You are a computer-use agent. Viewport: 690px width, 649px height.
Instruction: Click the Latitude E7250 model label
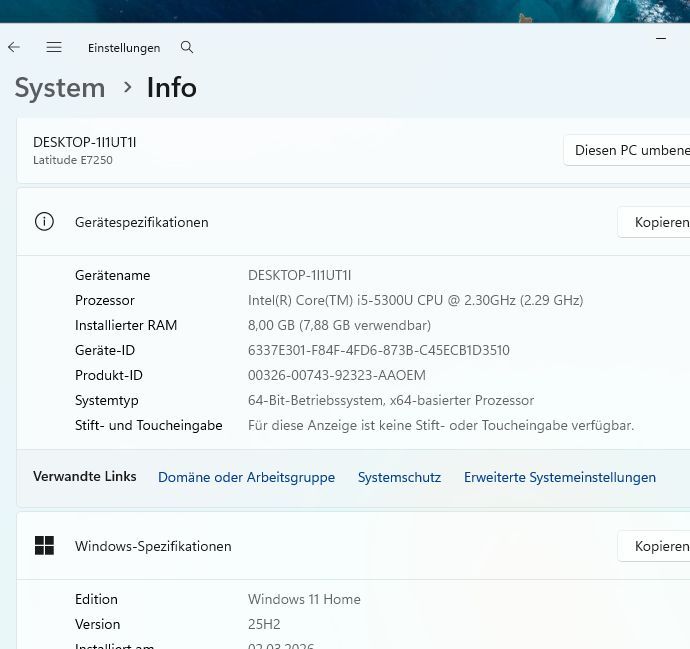[x=73, y=160]
